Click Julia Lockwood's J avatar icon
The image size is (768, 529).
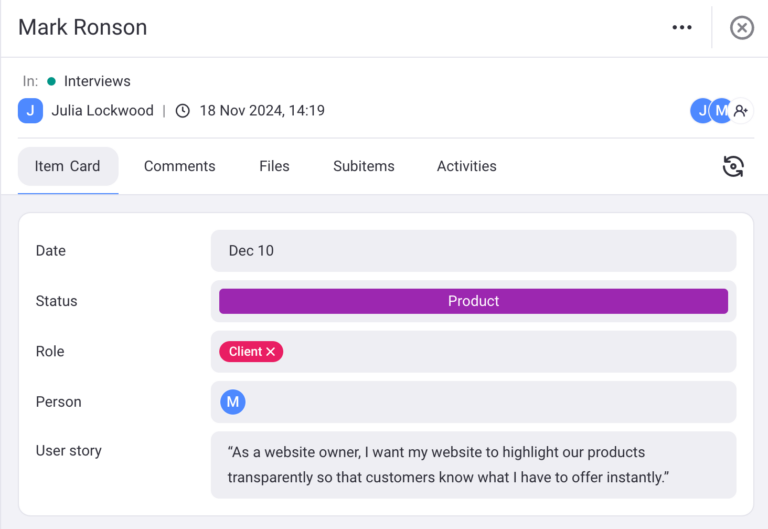pos(30,111)
